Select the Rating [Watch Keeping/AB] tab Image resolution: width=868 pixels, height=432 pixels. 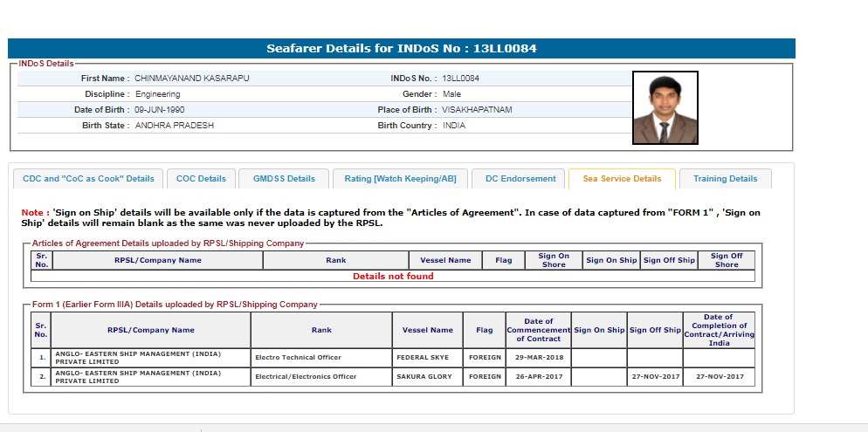point(400,179)
